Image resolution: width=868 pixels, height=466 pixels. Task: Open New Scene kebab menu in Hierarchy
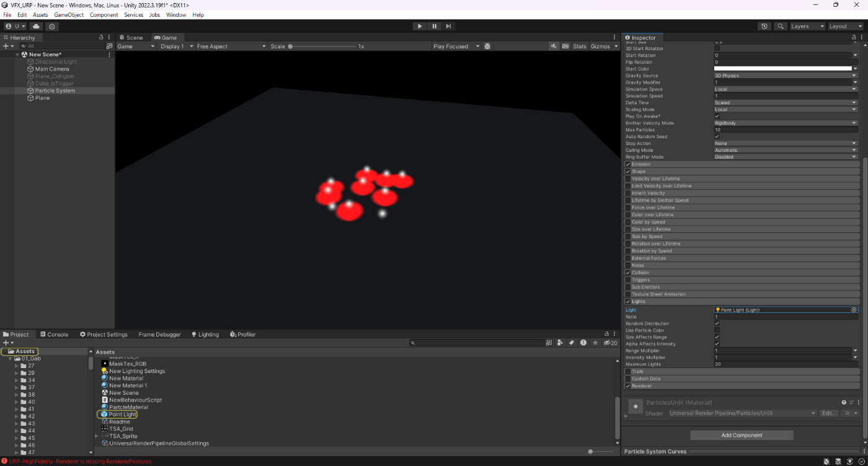pos(110,55)
